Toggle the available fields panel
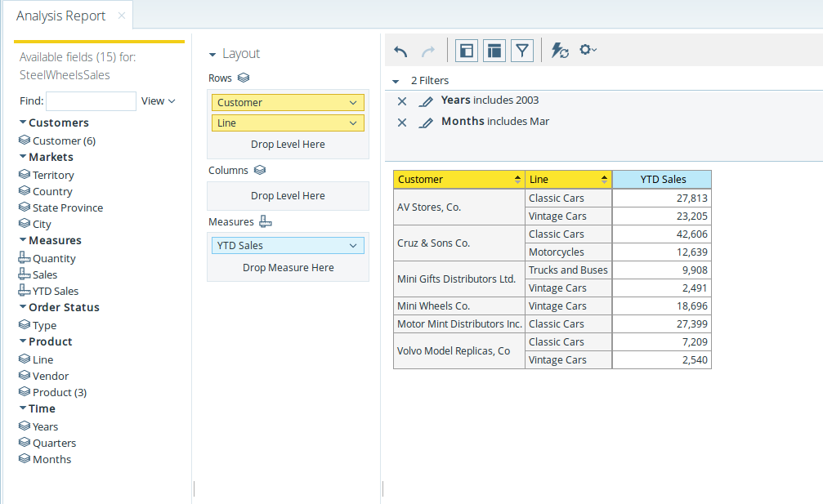Viewport: 823px width, 504px height. [466, 51]
